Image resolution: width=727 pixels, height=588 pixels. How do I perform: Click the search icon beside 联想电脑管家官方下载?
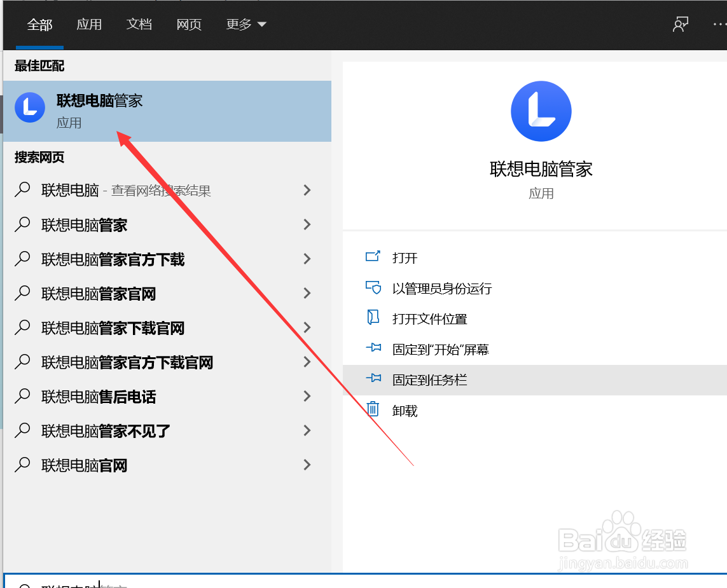coord(22,259)
